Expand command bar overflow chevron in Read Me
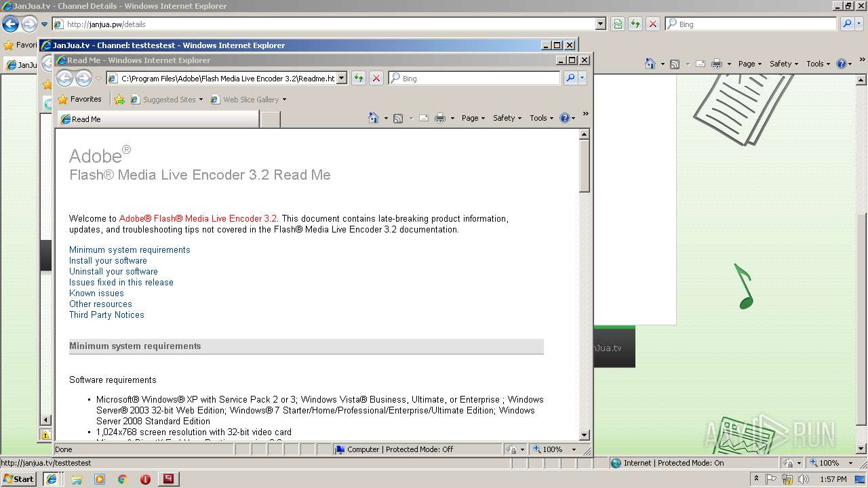The image size is (868, 488). (x=585, y=114)
